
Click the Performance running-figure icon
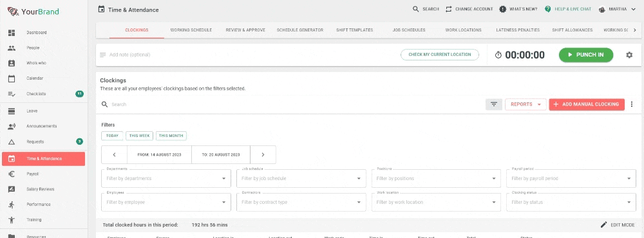click(x=12, y=205)
